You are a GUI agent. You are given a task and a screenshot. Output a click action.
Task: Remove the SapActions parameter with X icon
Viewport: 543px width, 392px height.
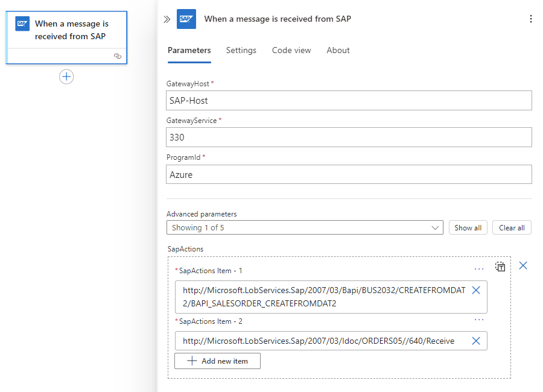(x=523, y=265)
